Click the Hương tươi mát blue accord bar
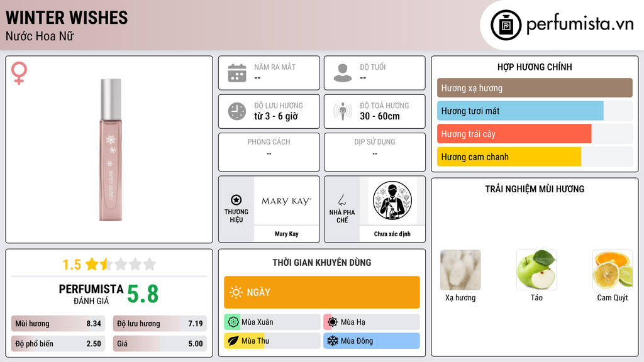The height and width of the screenshot is (362, 644). coord(535,111)
